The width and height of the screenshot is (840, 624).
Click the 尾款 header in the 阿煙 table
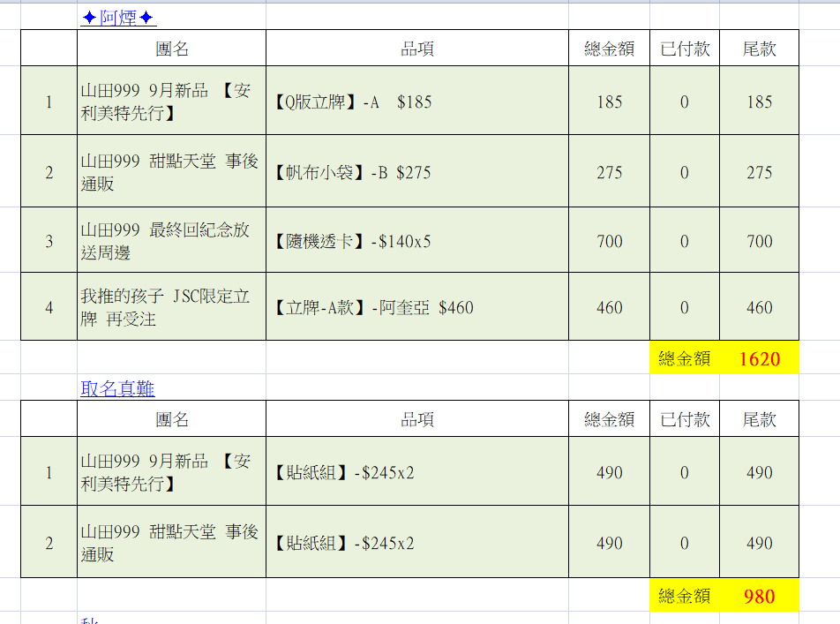pyautogui.click(x=759, y=49)
